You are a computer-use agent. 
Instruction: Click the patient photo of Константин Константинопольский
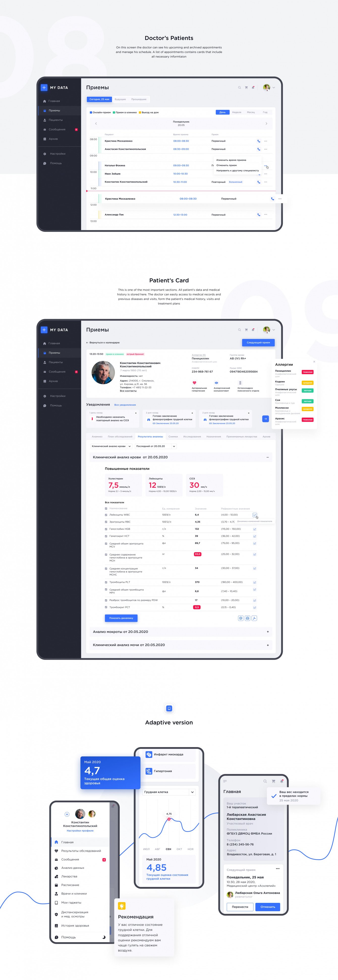tap(103, 373)
